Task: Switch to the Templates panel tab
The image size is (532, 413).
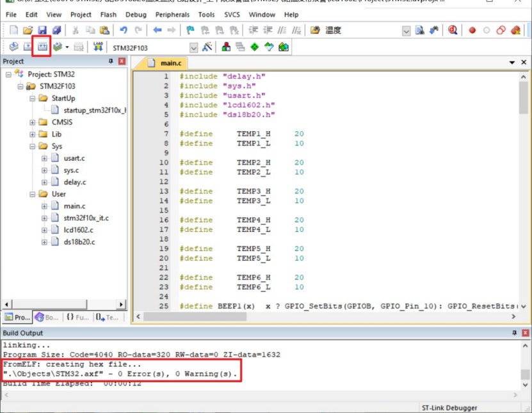Action: pyautogui.click(x=107, y=317)
